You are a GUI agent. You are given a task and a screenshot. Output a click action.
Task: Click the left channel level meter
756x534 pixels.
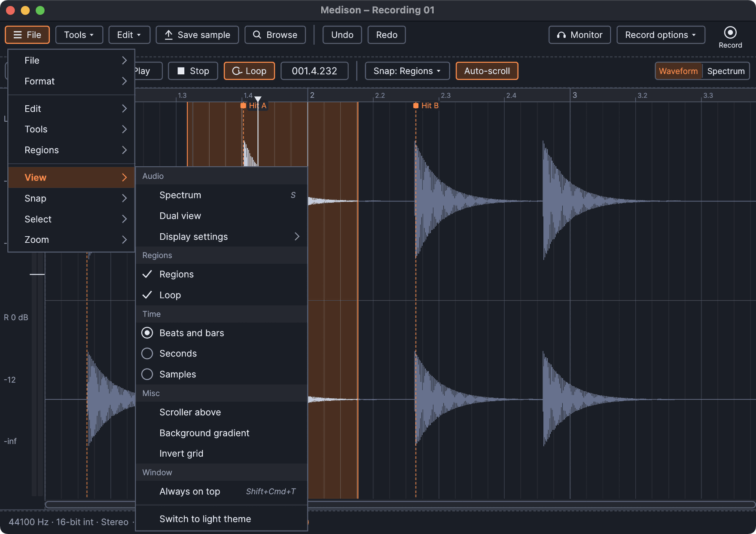34,374
